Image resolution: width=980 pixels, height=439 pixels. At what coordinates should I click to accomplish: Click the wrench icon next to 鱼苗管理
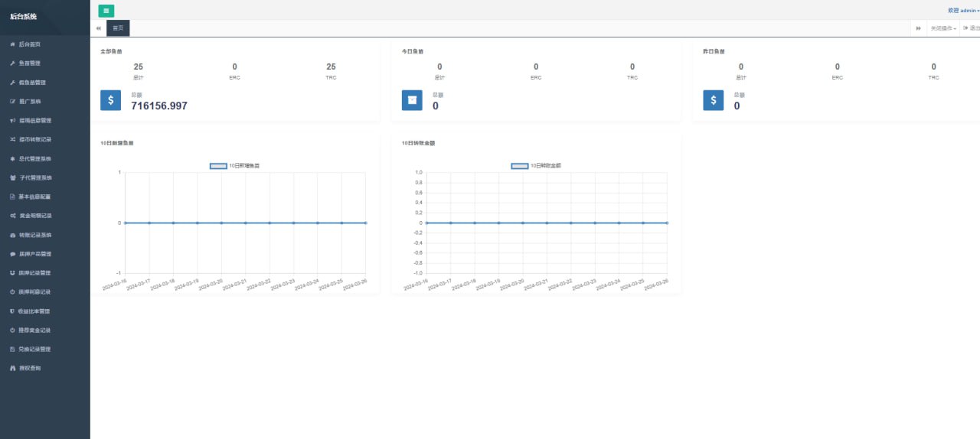(12, 63)
